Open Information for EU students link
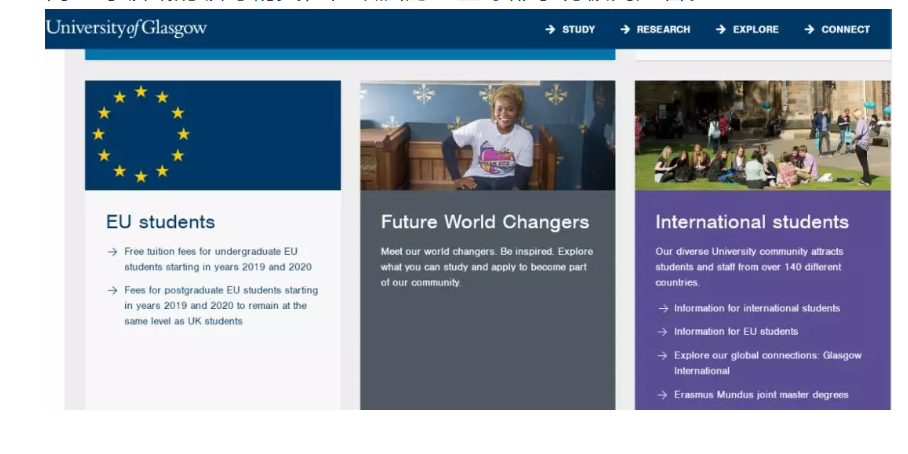908x454 pixels. coord(735,331)
